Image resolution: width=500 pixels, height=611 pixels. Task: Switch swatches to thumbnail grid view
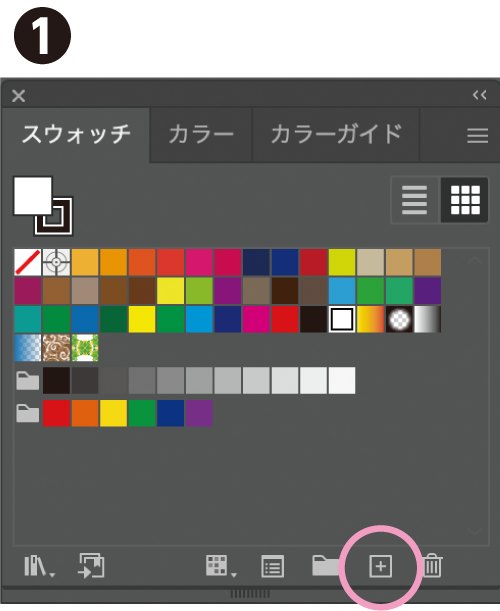(465, 200)
